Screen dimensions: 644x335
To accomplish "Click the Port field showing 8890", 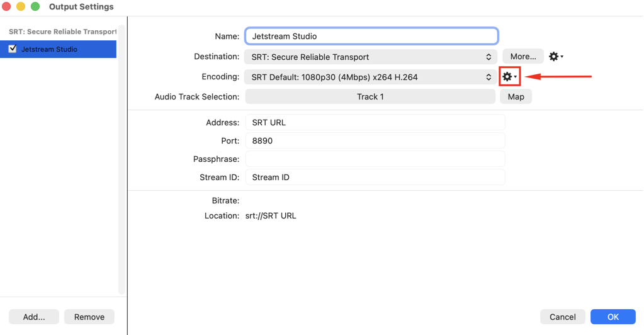I will (x=375, y=140).
